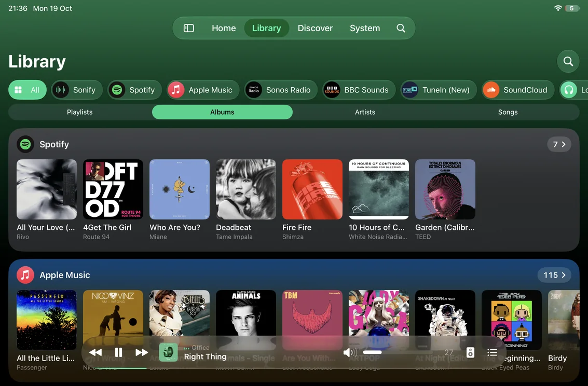Click the 'Office' room label
588x386 pixels.
(200, 348)
